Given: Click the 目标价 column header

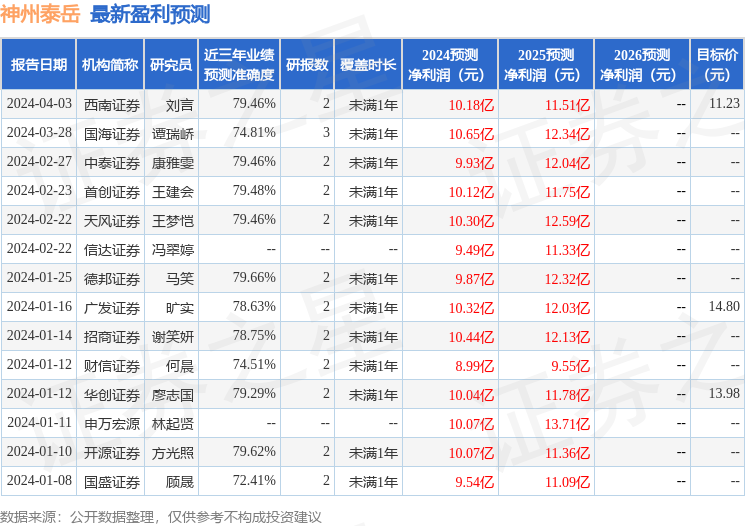Looking at the screenshot, I should pos(716,64).
